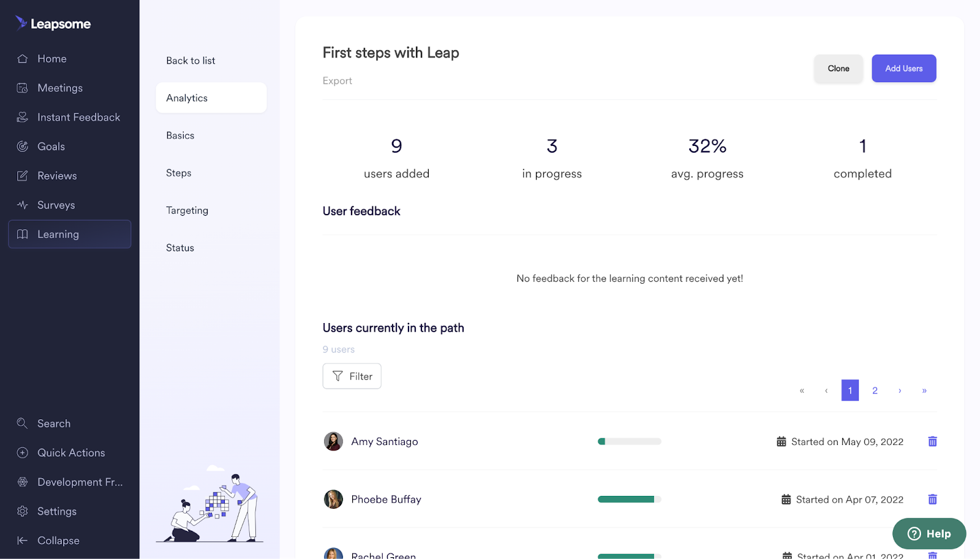
Task: Select the Reviews pencil icon
Action: click(x=22, y=175)
